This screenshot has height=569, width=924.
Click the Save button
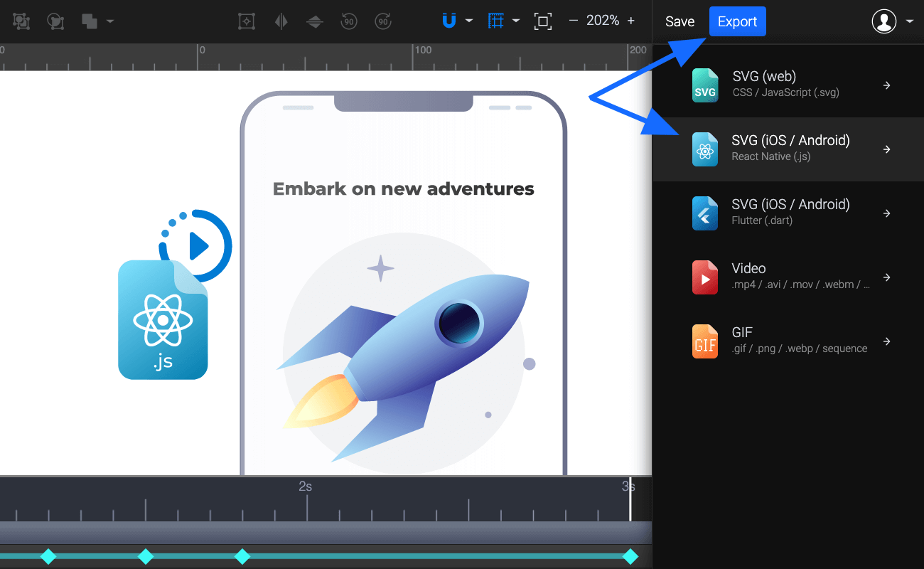679,21
